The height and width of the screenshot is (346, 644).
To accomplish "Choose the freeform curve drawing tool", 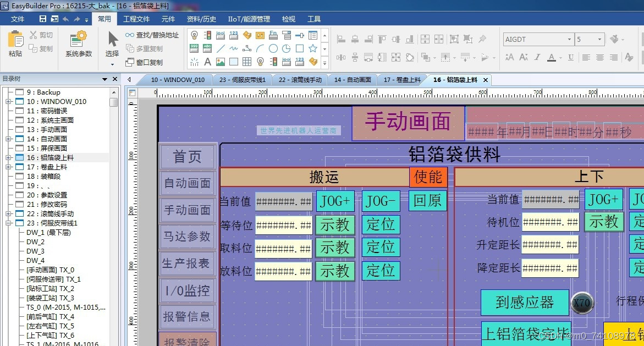I will [x=234, y=48].
